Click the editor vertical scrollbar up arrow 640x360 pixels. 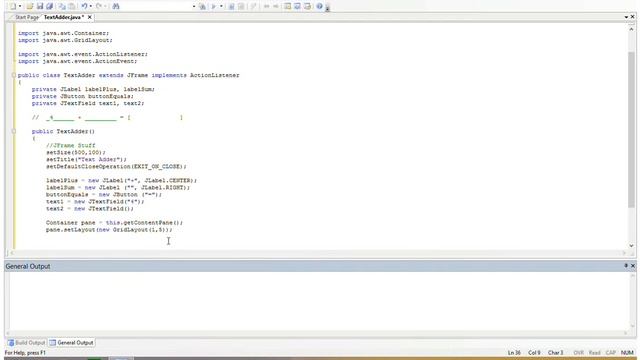(631, 29)
